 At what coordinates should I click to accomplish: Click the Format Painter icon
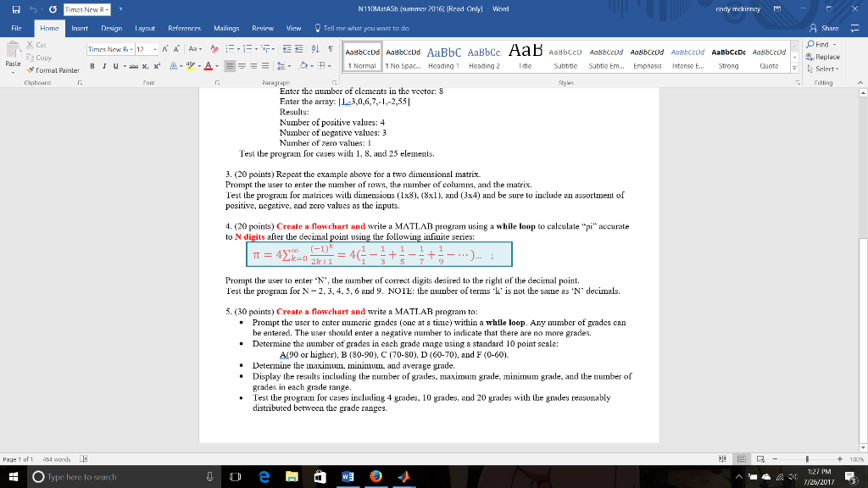[x=31, y=69]
